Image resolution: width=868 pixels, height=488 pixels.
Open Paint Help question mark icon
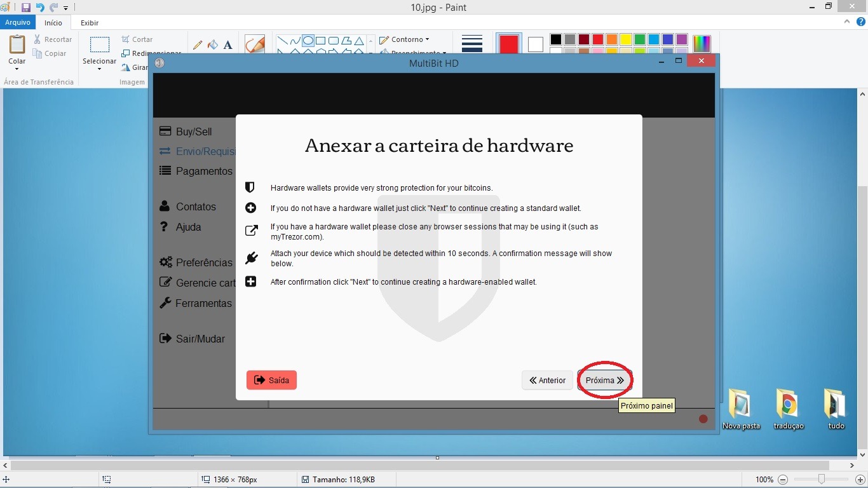(861, 22)
